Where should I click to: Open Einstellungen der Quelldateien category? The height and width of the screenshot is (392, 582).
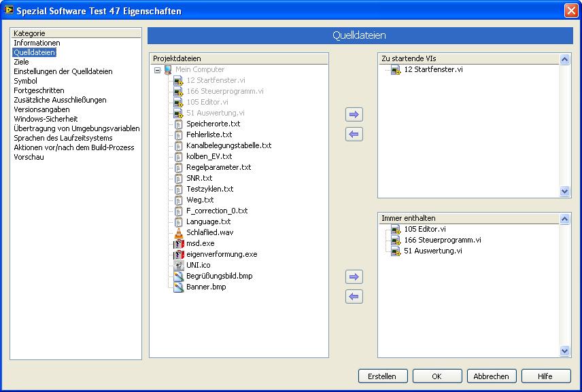pyautogui.click(x=63, y=71)
